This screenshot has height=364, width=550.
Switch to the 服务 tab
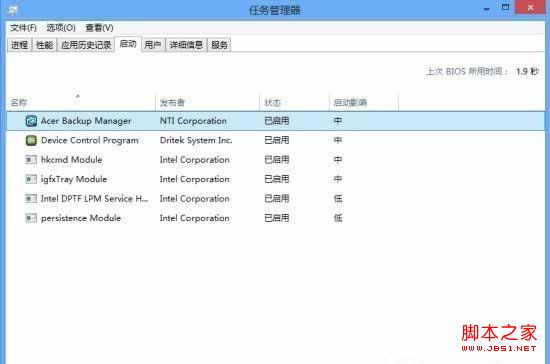click(x=219, y=45)
